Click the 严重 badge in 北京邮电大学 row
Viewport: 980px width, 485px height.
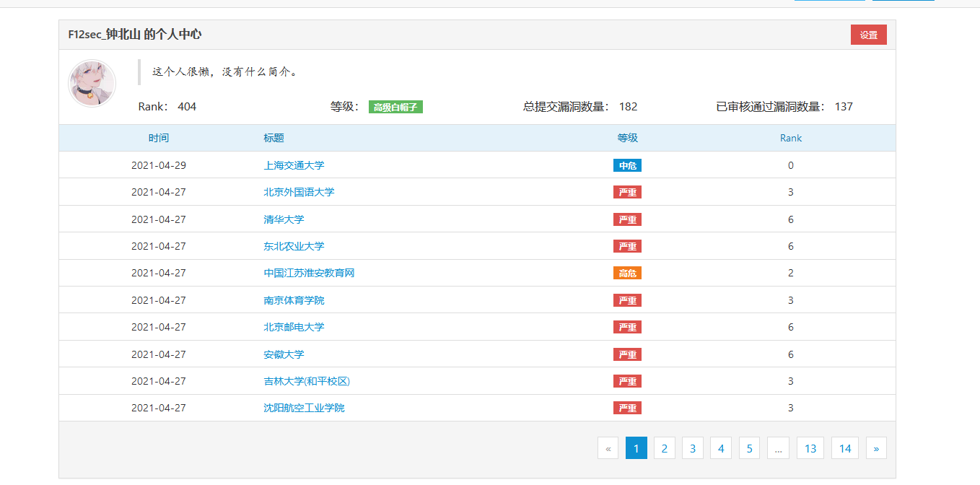pos(627,327)
